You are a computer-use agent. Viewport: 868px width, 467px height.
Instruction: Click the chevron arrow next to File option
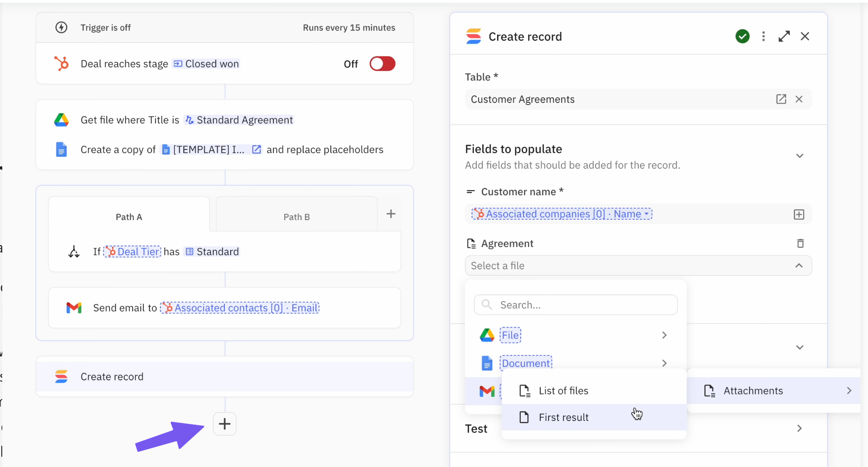tap(664, 335)
